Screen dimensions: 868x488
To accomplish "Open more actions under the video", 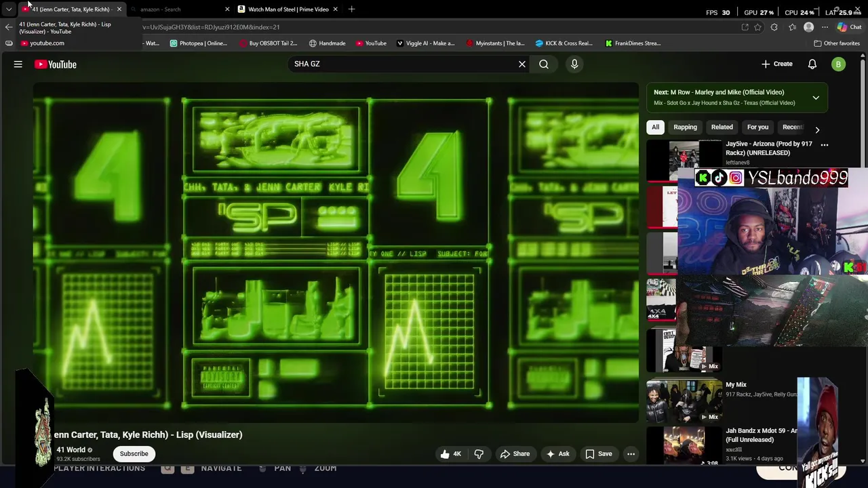I will point(631,454).
